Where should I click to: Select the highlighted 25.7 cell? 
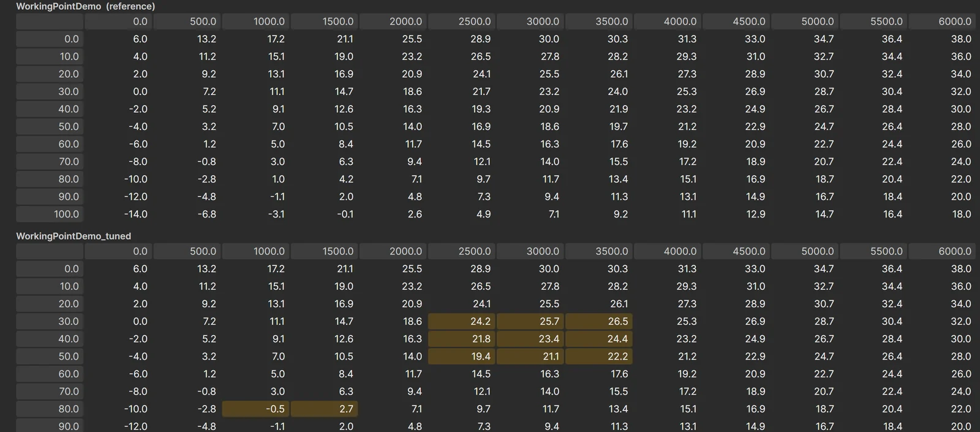pyautogui.click(x=530, y=321)
